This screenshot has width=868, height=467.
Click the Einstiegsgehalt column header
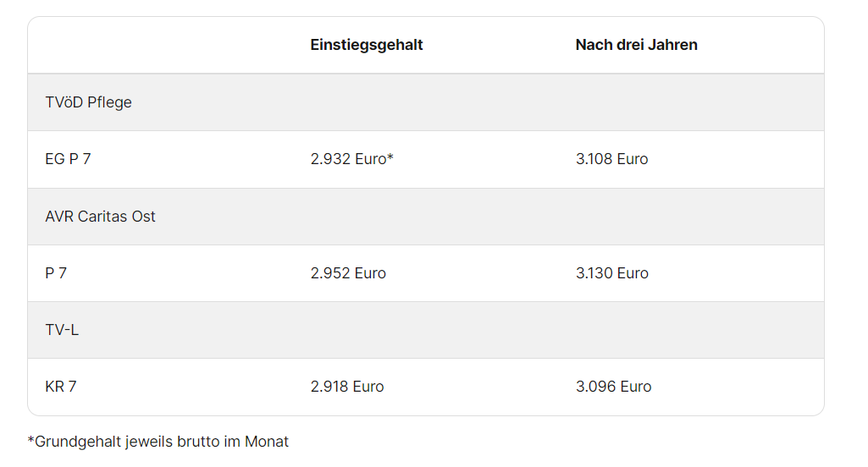366,45
